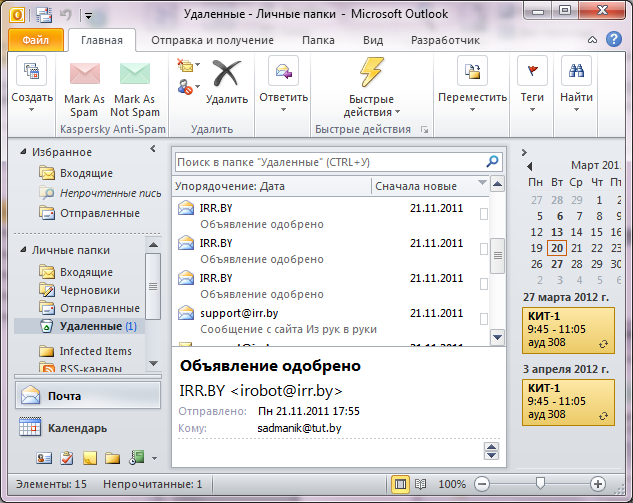Open the Contacts icon in navigation bar
The width and height of the screenshot is (633, 503).
(x=44, y=458)
